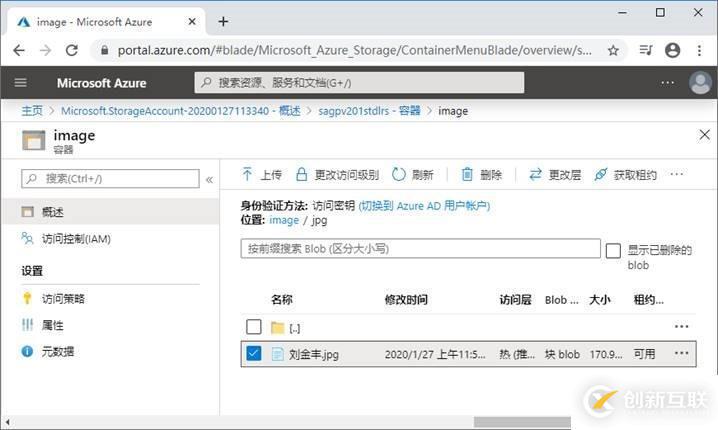Click the 上传 upload button
The image size is (718, 430).
click(261, 174)
